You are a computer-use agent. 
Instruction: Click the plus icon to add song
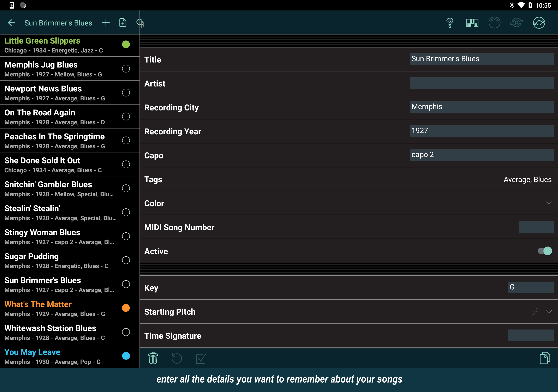point(106,23)
